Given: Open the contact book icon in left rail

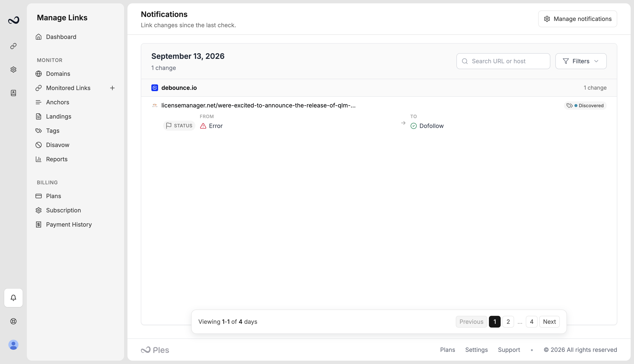Looking at the screenshot, I should [13, 93].
